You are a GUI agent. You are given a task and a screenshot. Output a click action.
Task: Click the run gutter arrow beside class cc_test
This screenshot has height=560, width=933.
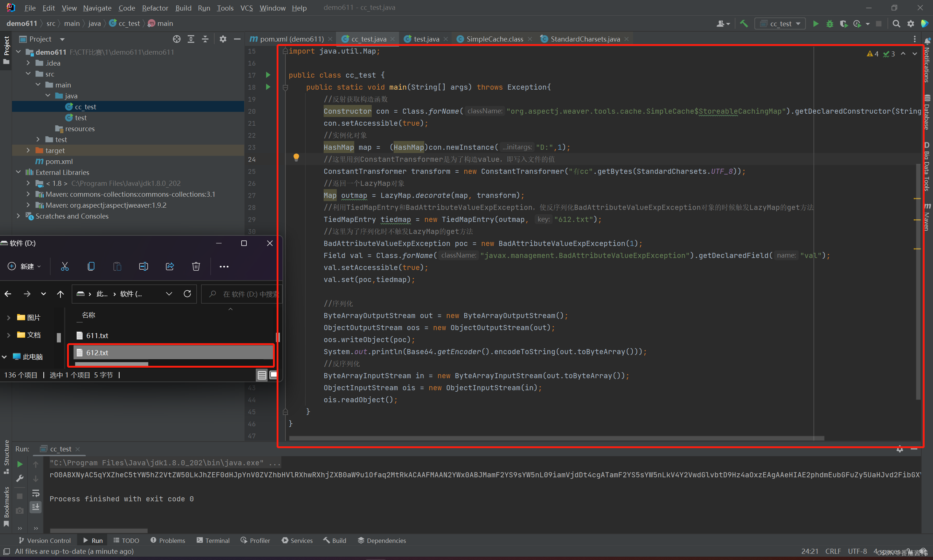(x=268, y=75)
